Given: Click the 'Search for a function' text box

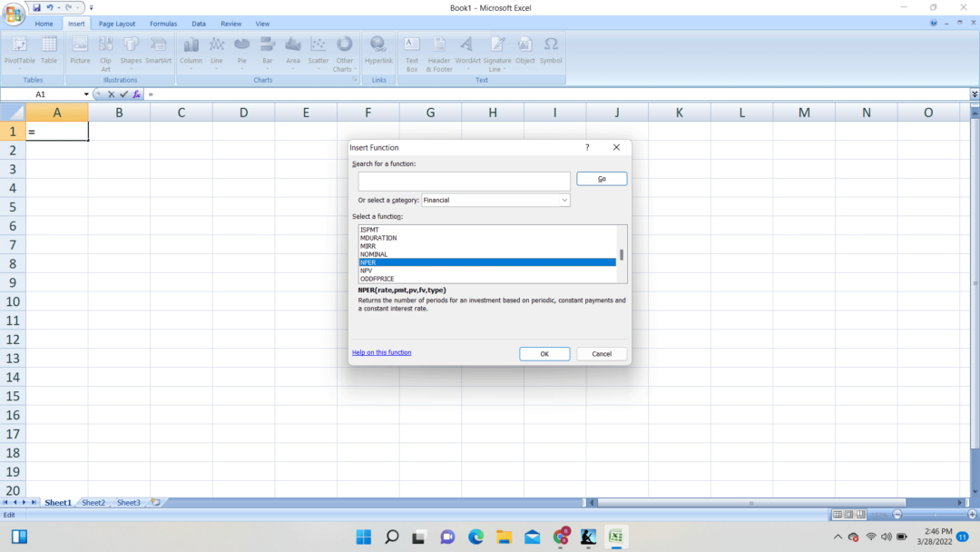Looking at the screenshot, I should click(464, 181).
